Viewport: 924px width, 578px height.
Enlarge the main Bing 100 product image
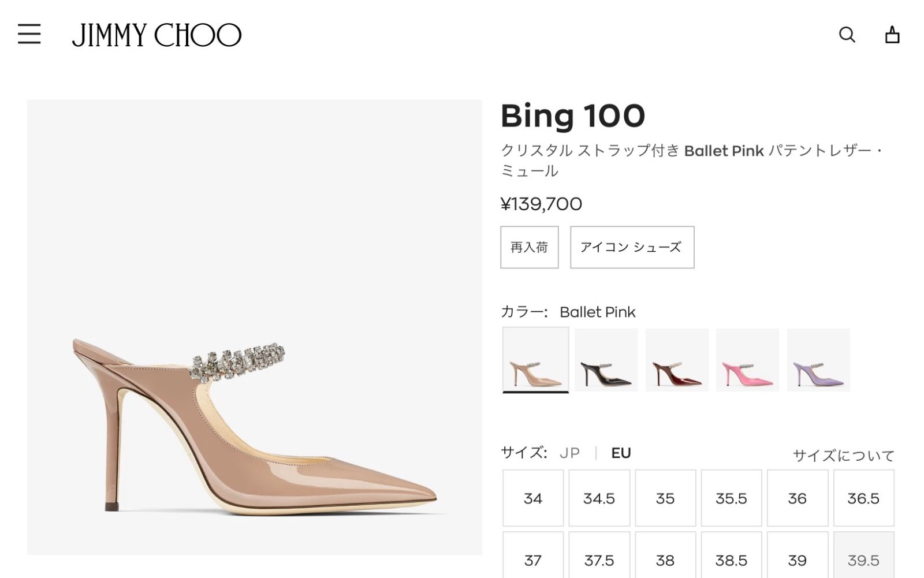254,327
